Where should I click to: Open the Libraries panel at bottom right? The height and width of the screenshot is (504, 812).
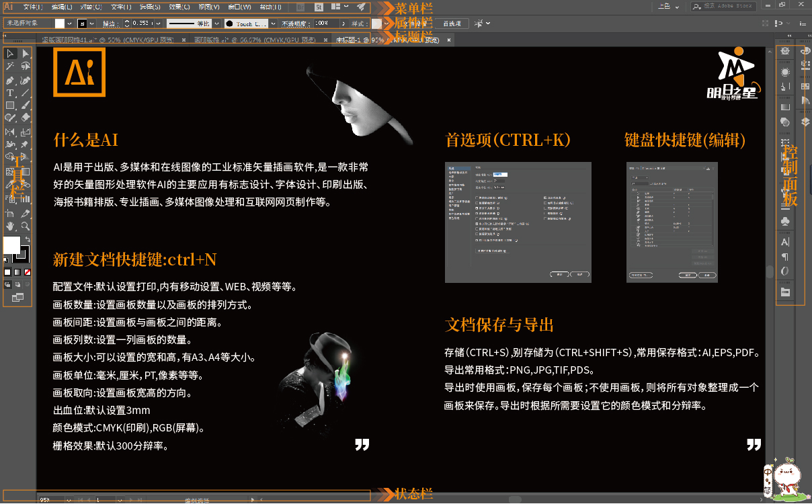[x=784, y=292]
